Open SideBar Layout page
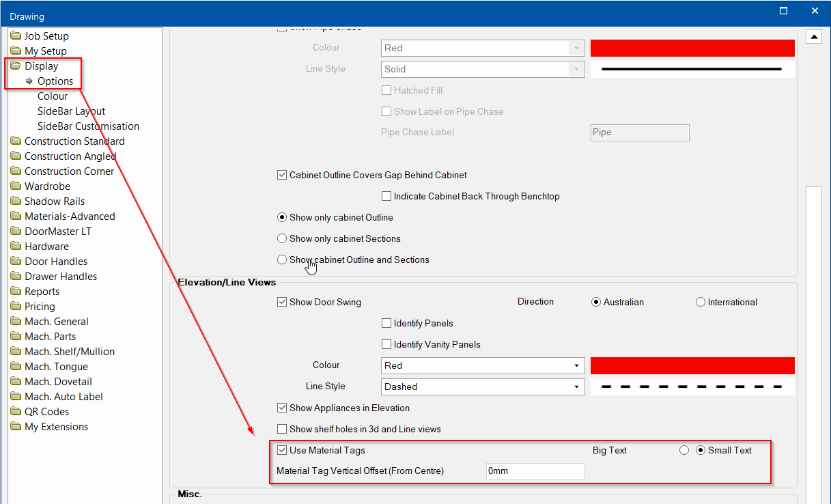 tap(71, 111)
